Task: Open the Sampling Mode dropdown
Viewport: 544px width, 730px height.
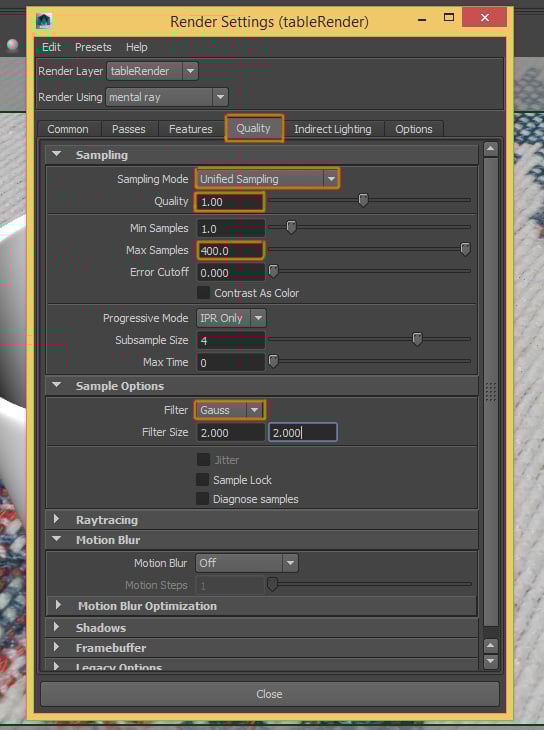Action: click(x=267, y=179)
